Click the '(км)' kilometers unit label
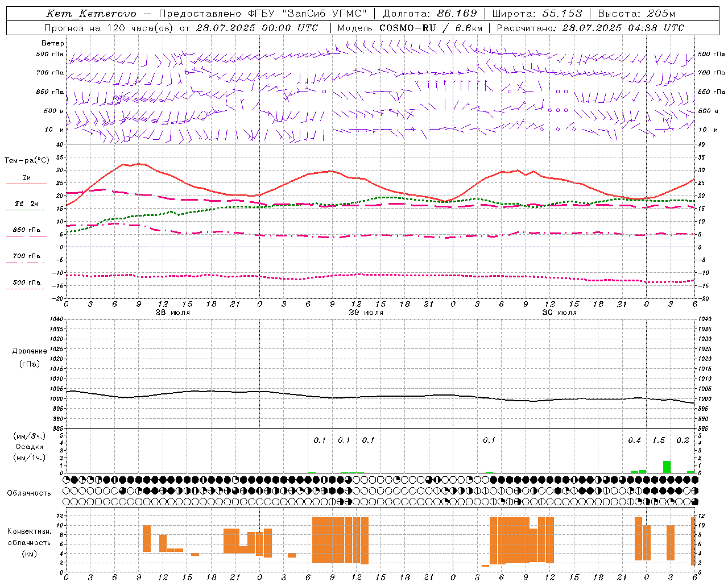This screenshot has width=728, height=582. click(x=29, y=554)
